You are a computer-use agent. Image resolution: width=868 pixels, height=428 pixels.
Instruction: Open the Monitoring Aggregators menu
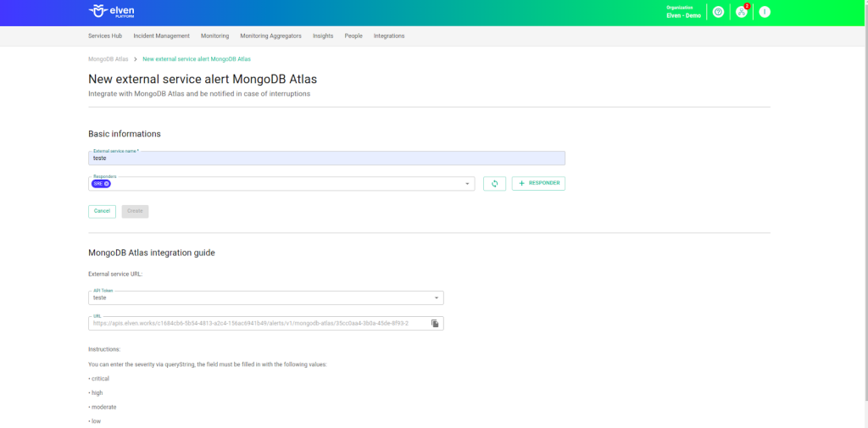point(270,36)
